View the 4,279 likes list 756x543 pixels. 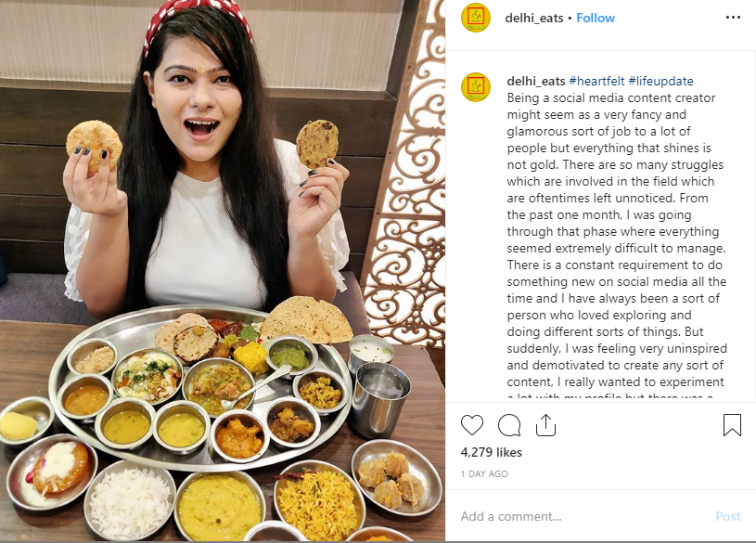click(491, 452)
